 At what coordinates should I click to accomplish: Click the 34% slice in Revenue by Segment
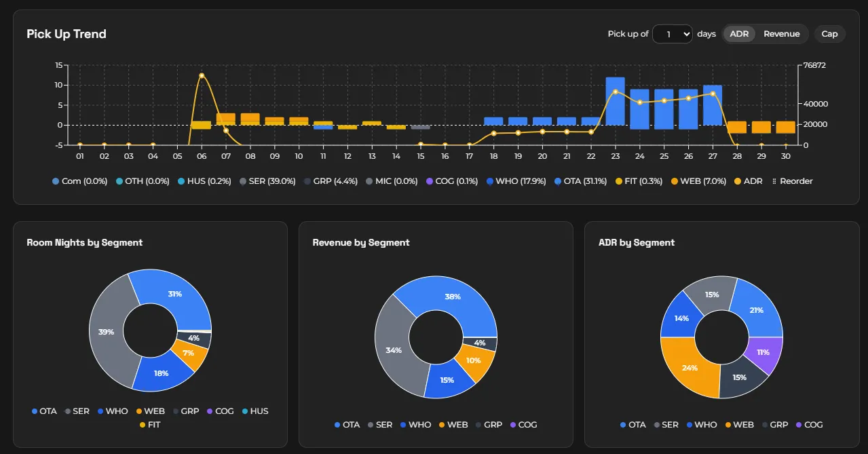[x=395, y=349]
